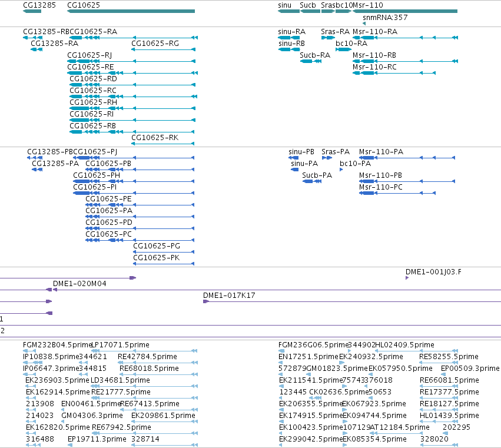
Task: Select protein CG10625-PE
Action: [140, 205]
